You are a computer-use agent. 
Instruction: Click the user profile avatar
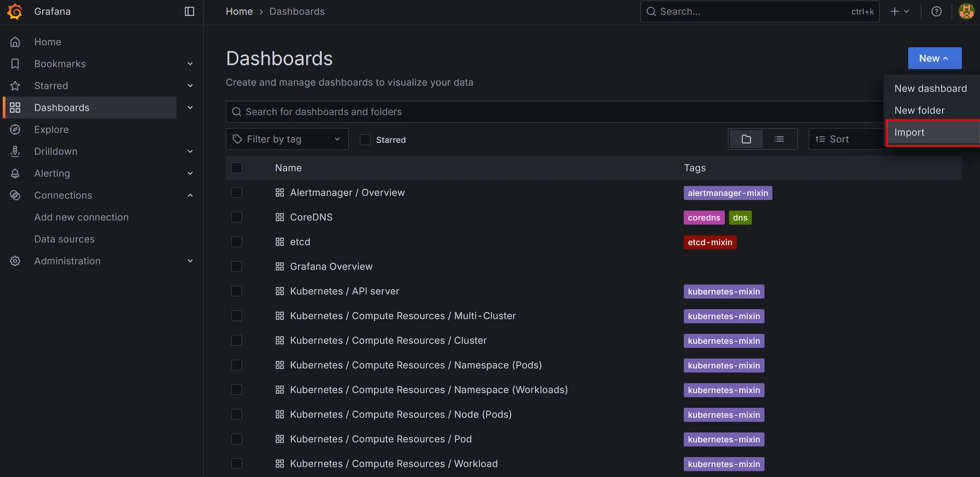click(x=966, y=11)
